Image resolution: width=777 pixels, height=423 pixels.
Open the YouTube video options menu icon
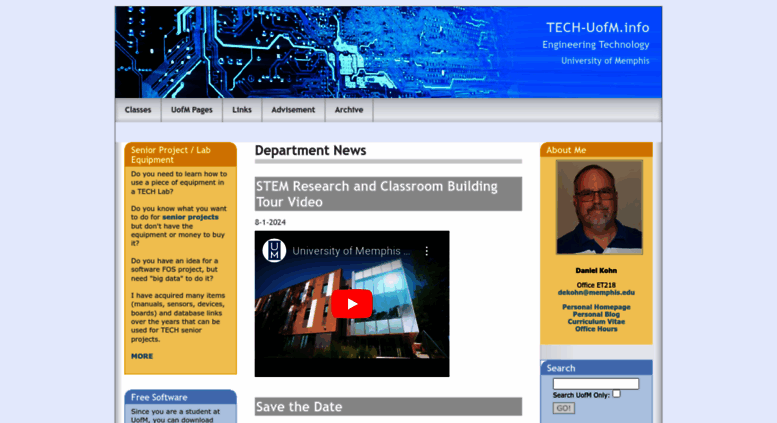(427, 251)
